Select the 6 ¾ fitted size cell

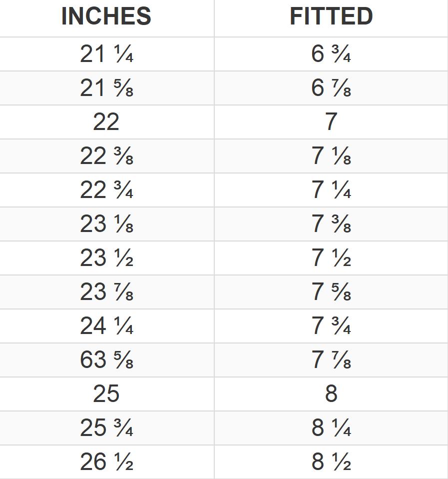[331, 54]
